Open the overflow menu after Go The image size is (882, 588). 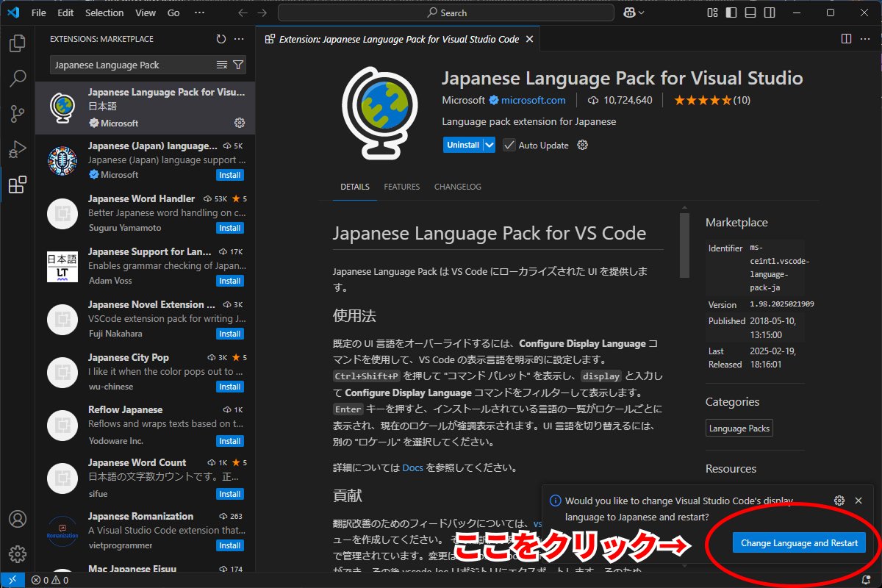[x=199, y=12]
